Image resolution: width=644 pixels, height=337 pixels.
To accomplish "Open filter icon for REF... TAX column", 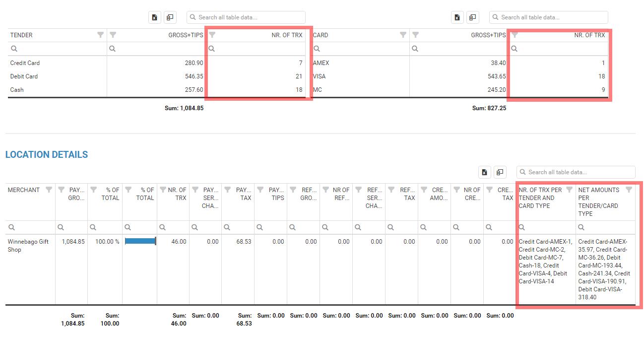I will pos(392,190).
